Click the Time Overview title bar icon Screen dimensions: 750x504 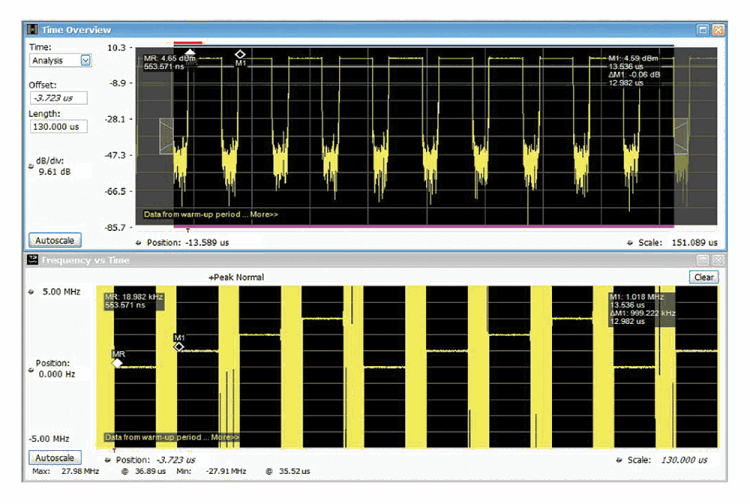(x=31, y=31)
